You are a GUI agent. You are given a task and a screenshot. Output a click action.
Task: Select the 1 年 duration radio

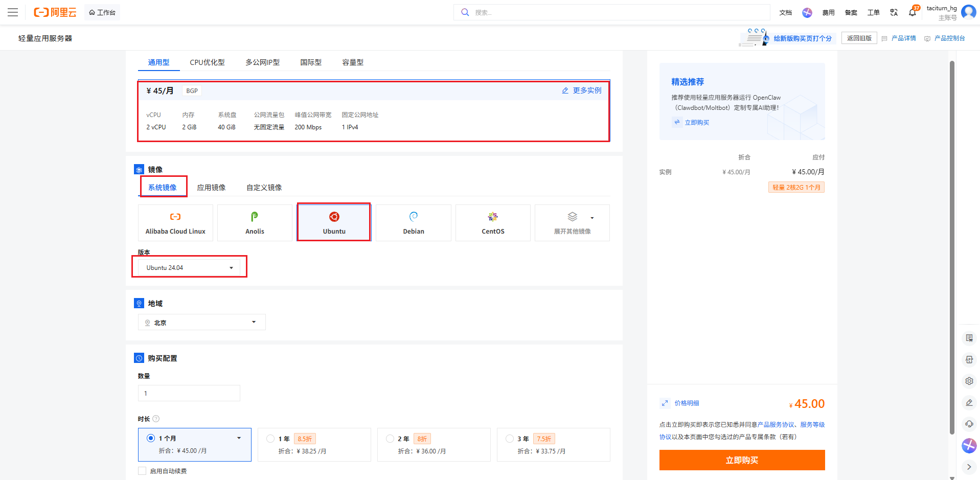coord(270,439)
